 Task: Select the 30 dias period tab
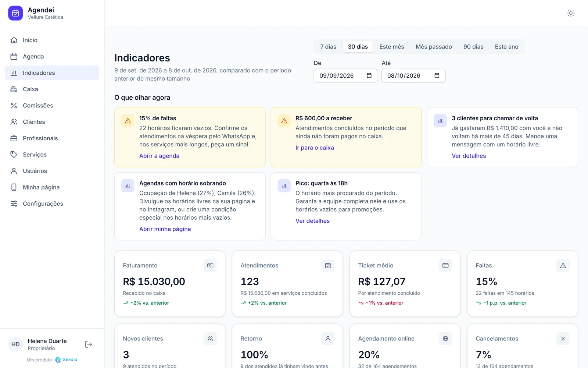tap(358, 47)
